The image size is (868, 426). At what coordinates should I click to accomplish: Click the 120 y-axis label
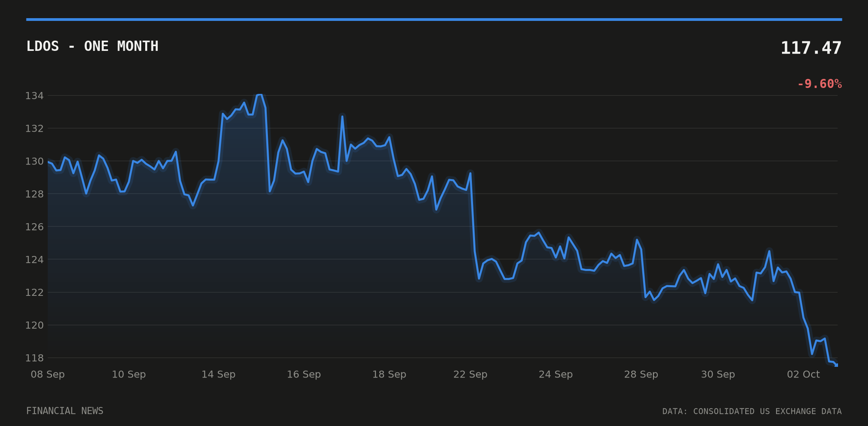[34, 325]
